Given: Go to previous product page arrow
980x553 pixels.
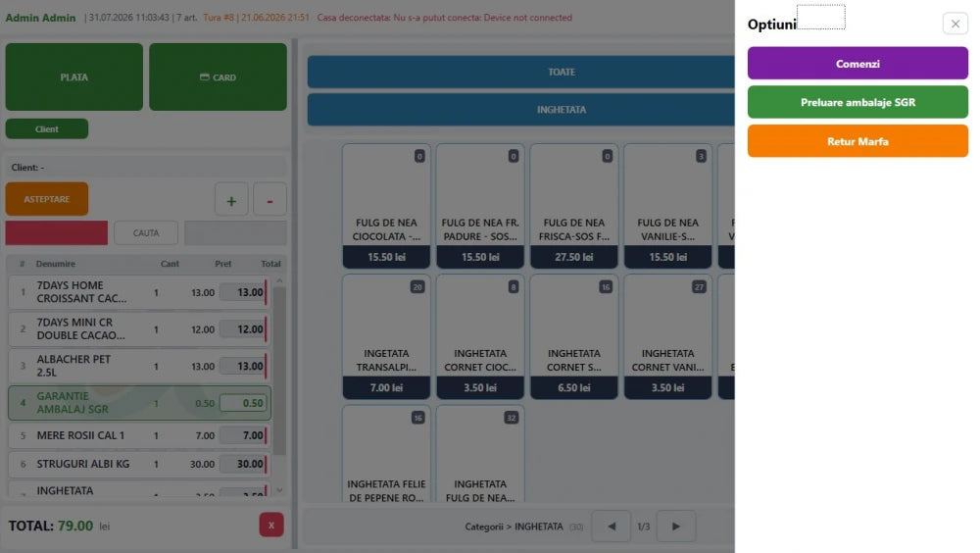Looking at the screenshot, I should pyautogui.click(x=612, y=527).
